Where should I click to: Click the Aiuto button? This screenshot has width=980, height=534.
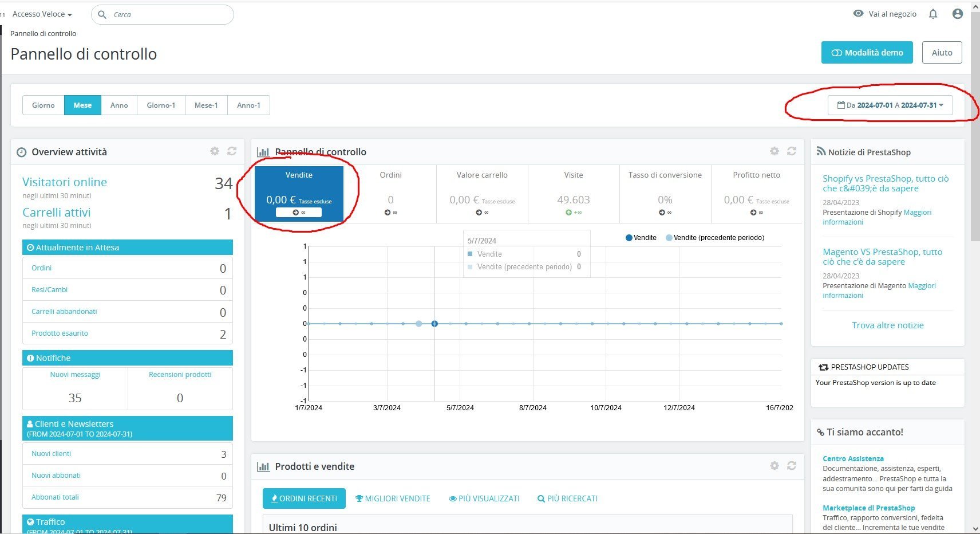[942, 53]
